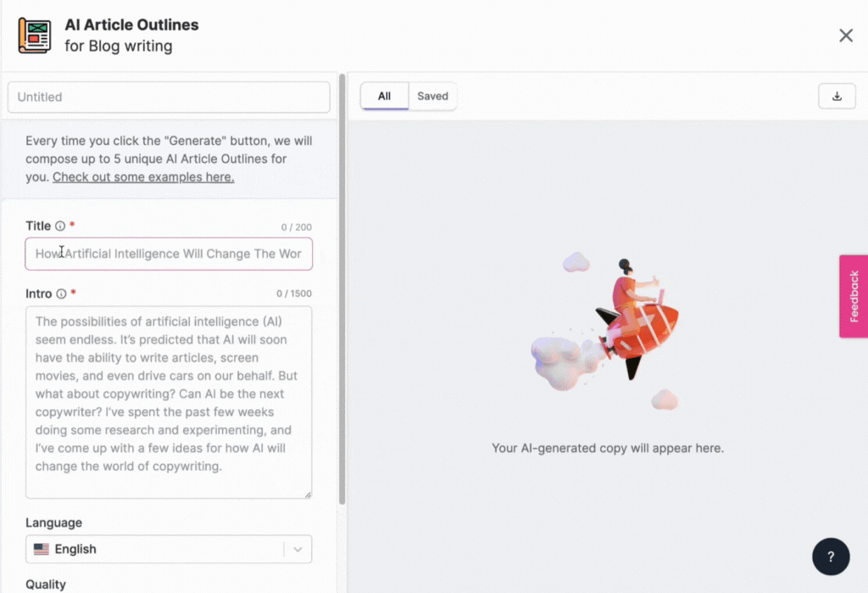Switch to the All tab
Screen dimensions: 868x593
coord(383,96)
